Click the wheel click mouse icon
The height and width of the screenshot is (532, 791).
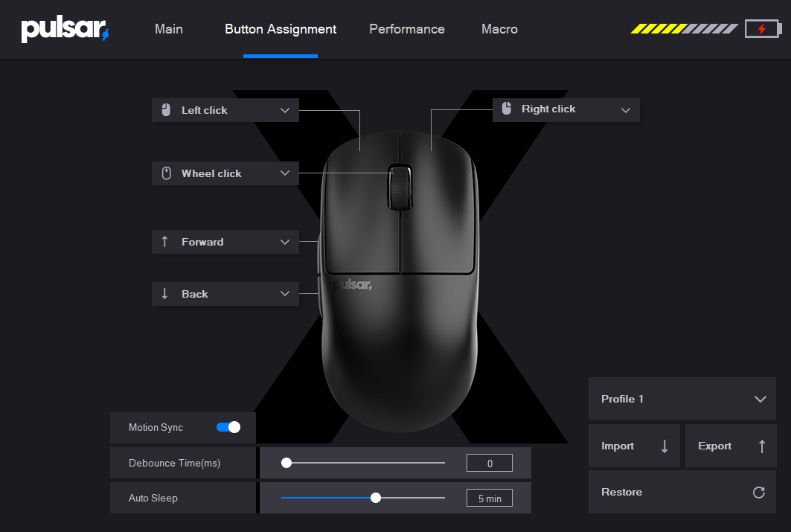(165, 173)
